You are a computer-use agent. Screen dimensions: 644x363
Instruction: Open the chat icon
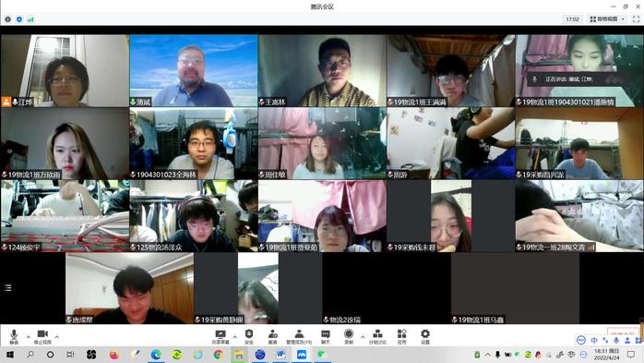tap(326, 337)
